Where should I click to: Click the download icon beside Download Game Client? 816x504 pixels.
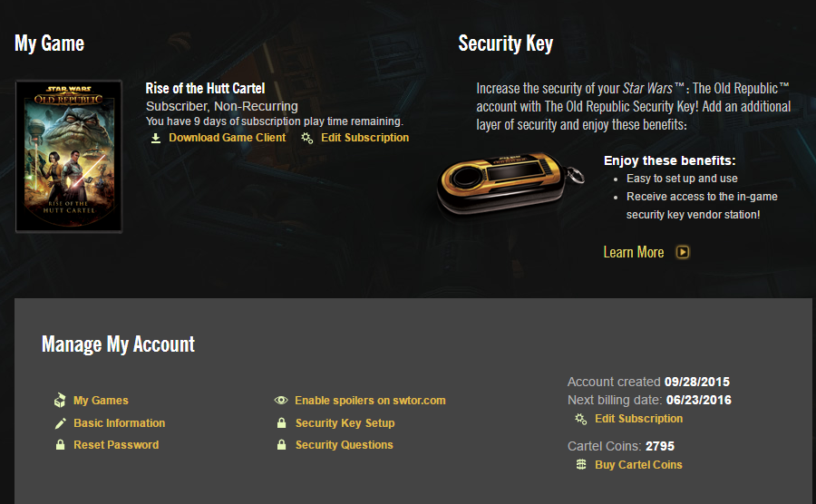(x=156, y=138)
